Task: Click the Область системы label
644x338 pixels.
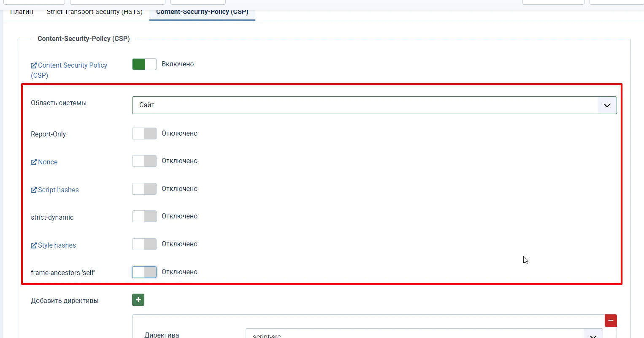Action: point(59,103)
